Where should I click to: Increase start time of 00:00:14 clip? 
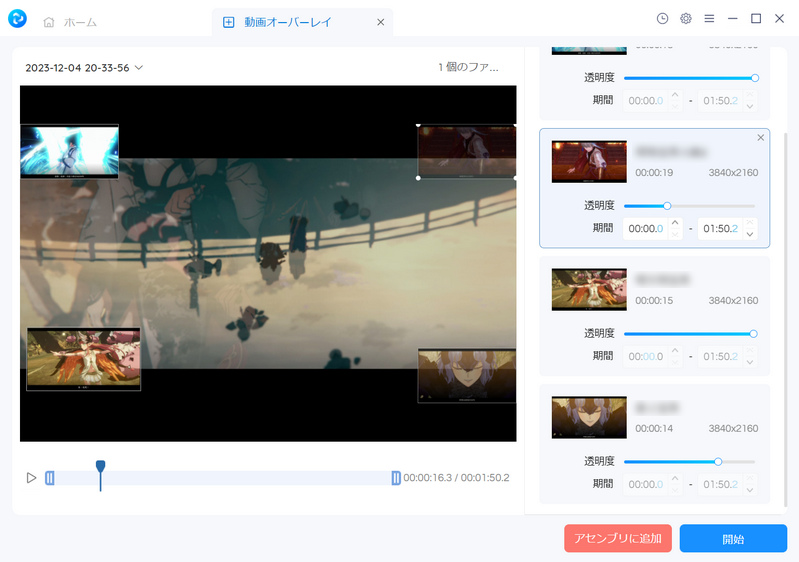coord(675,479)
